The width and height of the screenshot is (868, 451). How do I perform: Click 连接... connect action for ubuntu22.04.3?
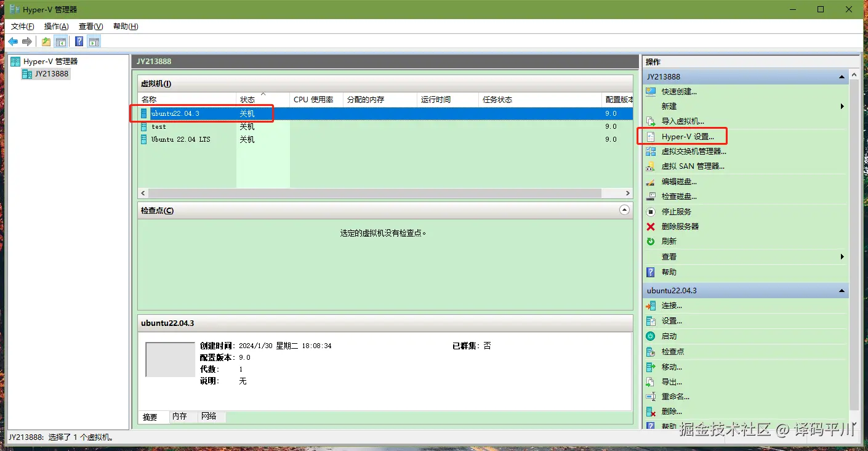(672, 306)
